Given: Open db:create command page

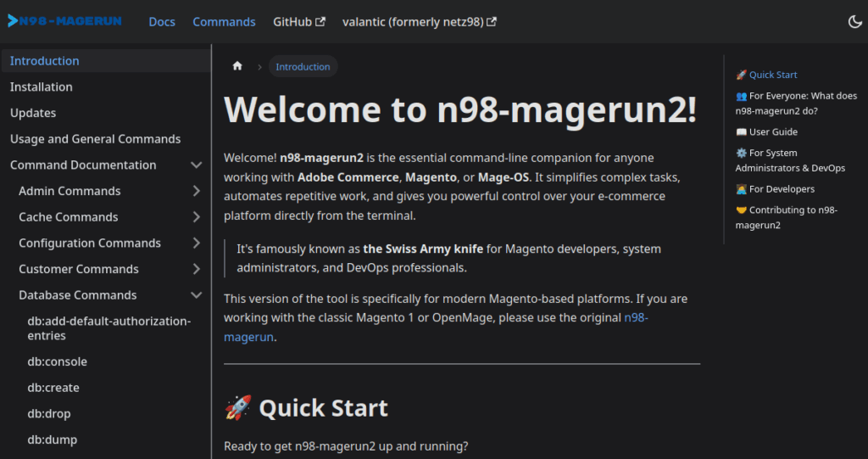Looking at the screenshot, I should point(53,388).
